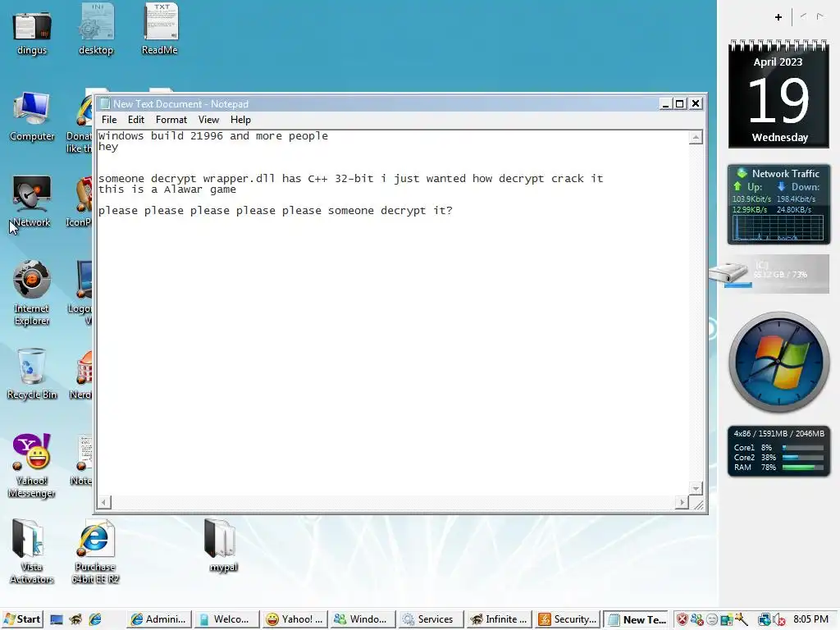Image resolution: width=840 pixels, height=630 pixels.
Task: Click the line "this is a Alawar game"
Action: click(167, 189)
